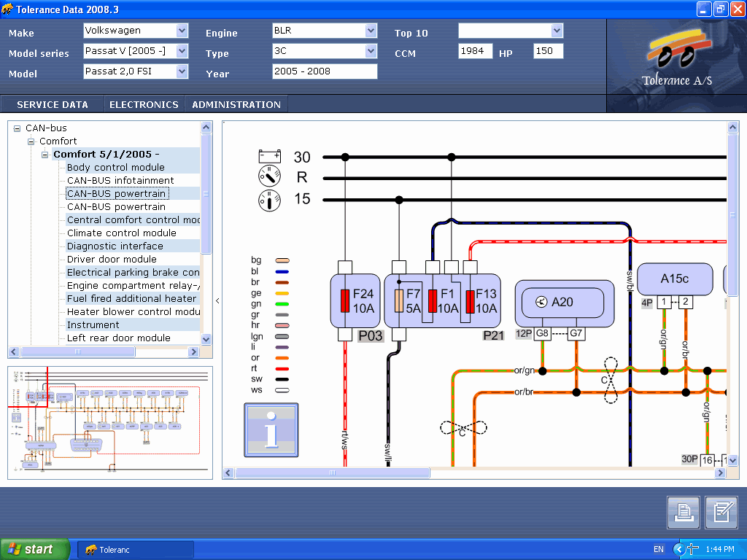Screen dimensions: 747x560
Task: Select Driver door module in tree
Action: pyautogui.click(x=112, y=259)
